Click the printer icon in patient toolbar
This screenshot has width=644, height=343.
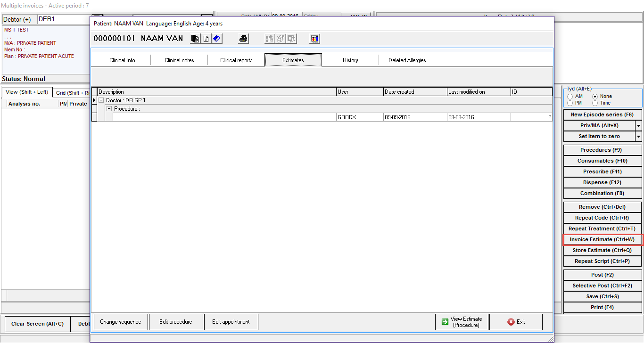(x=243, y=39)
